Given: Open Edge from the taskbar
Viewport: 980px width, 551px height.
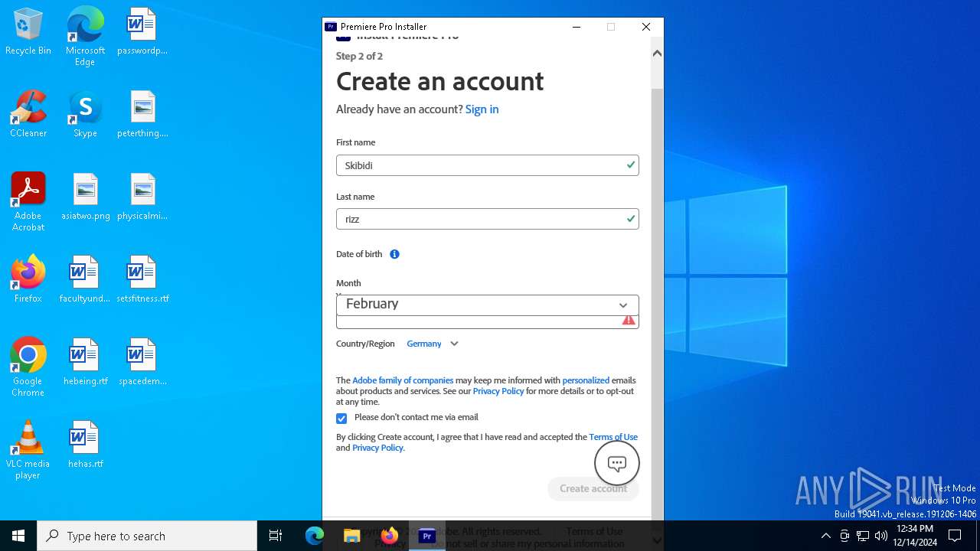Looking at the screenshot, I should click(315, 536).
